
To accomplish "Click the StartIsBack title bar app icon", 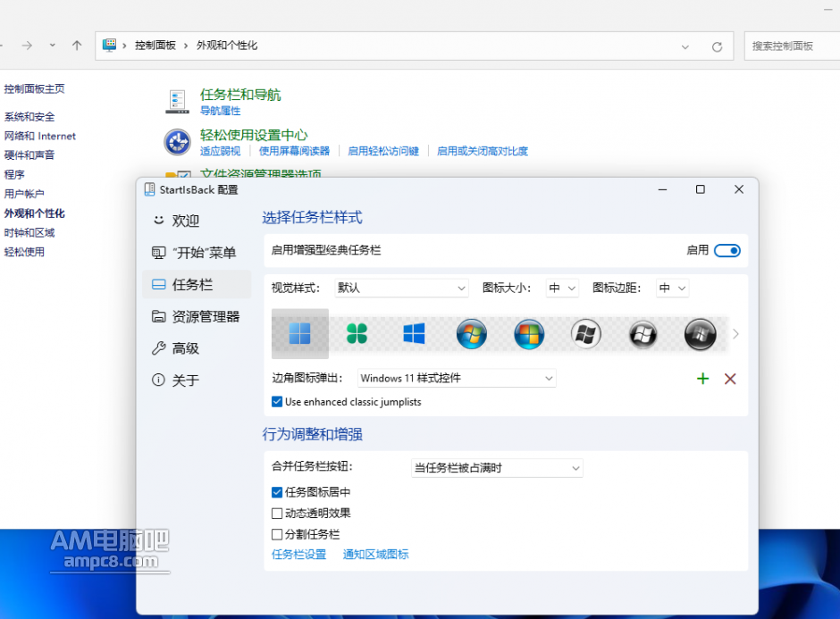I will click(x=150, y=189).
